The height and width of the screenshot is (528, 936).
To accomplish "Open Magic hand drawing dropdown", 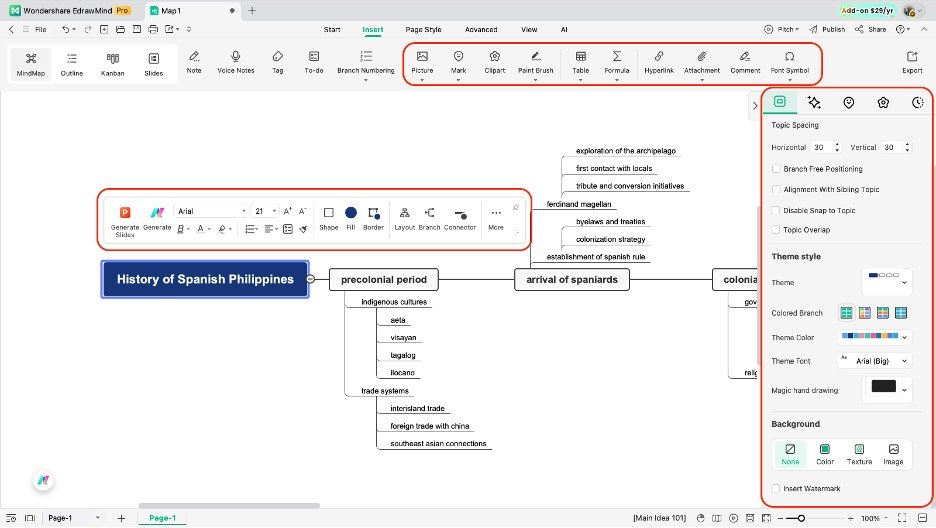I will point(888,389).
